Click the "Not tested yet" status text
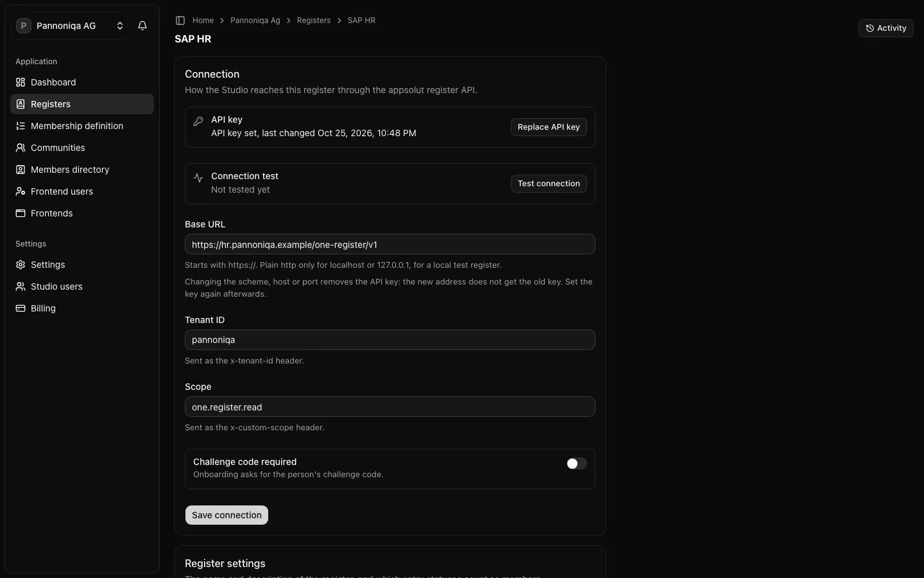Screen dimensions: 924x578 coord(241,189)
